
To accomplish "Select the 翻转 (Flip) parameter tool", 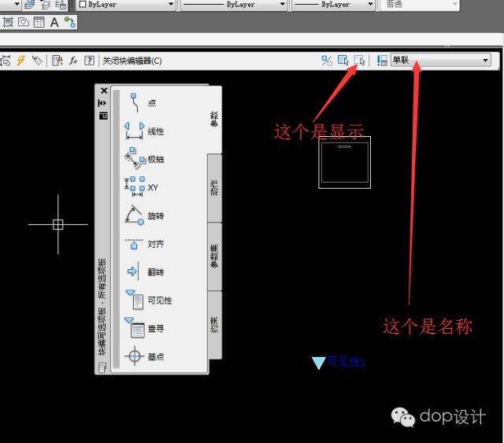I will (x=143, y=272).
